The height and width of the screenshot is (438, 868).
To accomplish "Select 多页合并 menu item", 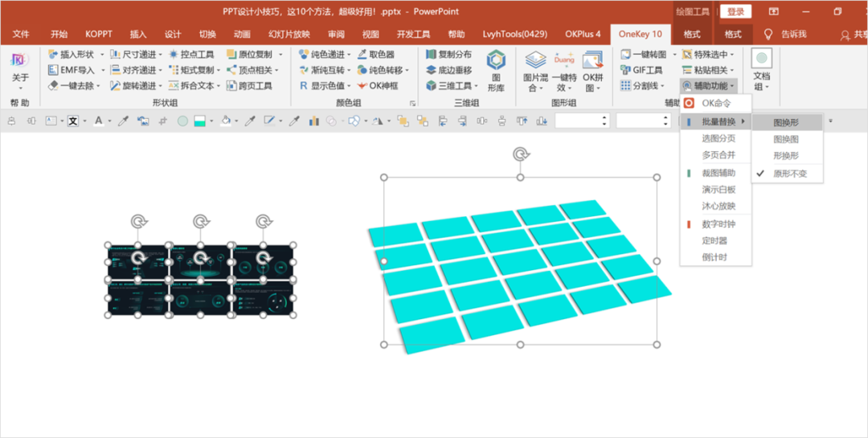I will pos(716,154).
